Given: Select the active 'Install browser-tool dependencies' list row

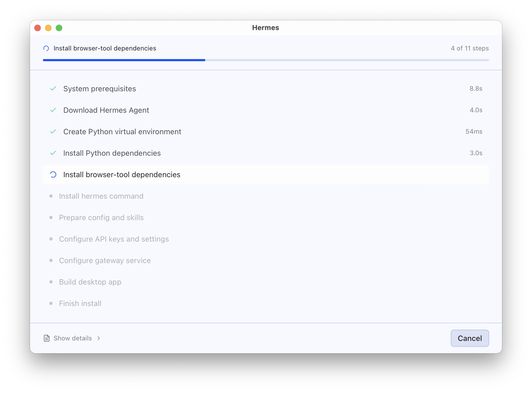Looking at the screenshot, I should coord(266,174).
